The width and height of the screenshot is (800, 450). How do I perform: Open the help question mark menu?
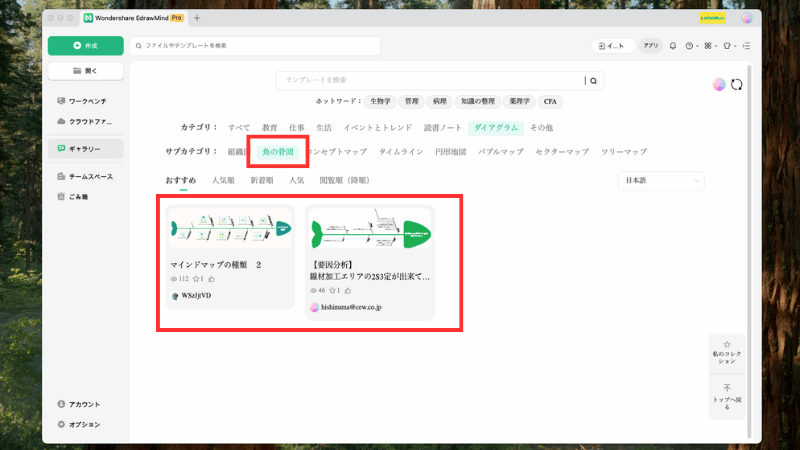(690, 46)
